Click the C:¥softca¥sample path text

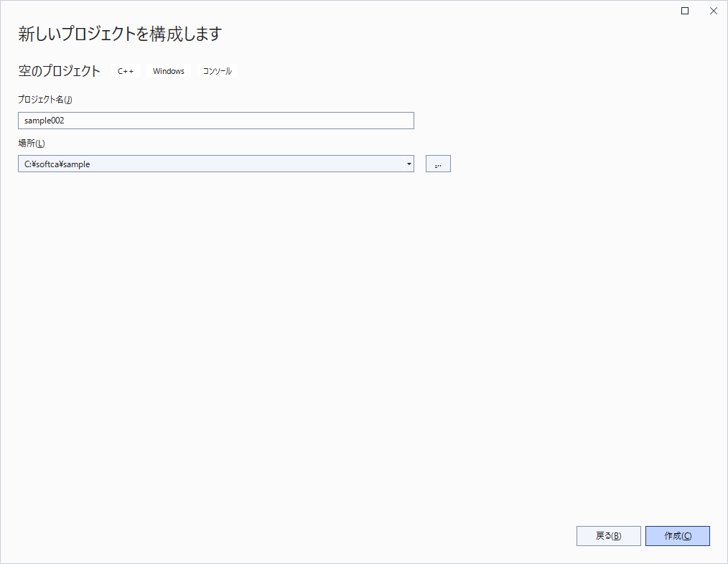(57, 164)
